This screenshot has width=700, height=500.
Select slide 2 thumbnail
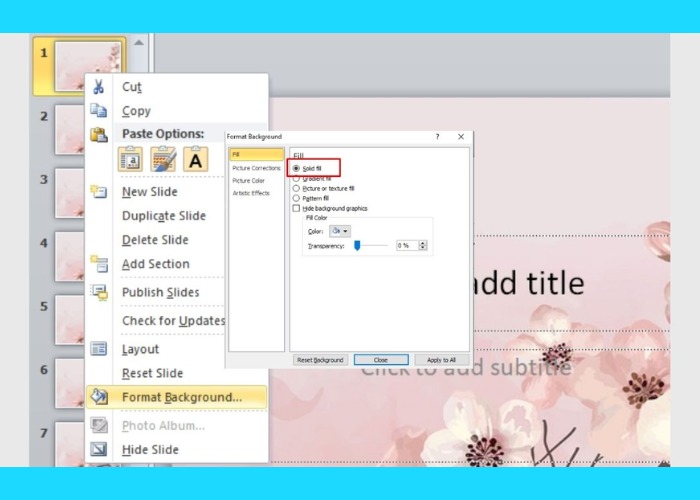(70, 130)
